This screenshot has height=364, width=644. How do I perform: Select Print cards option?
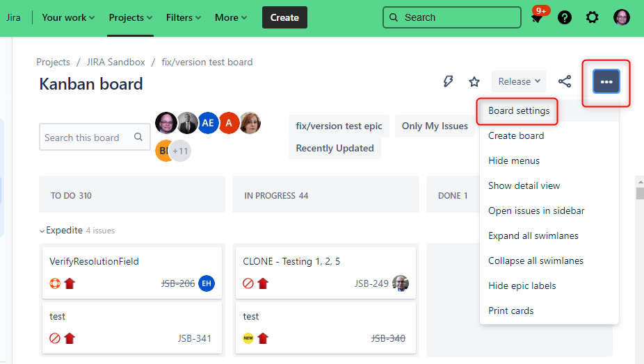tap(549, 311)
